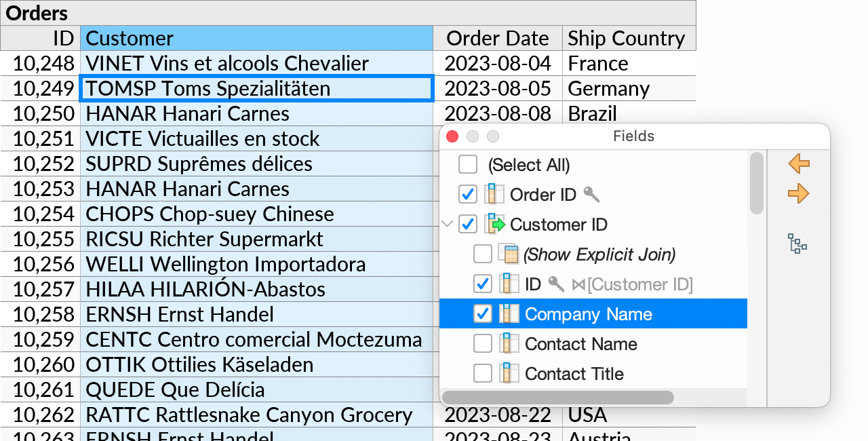Uncheck the Company Name checkbox
The width and height of the screenshot is (868, 441).
point(482,313)
